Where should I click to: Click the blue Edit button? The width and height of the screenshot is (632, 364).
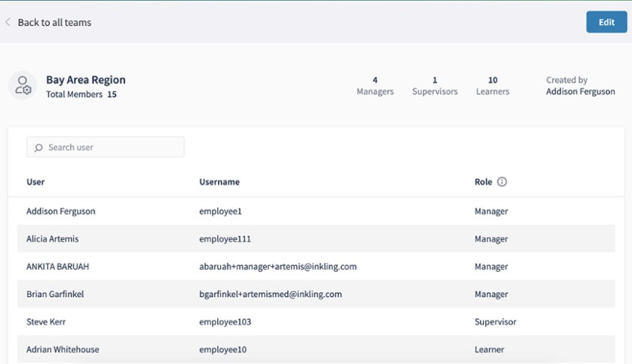(x=606, y=22)
